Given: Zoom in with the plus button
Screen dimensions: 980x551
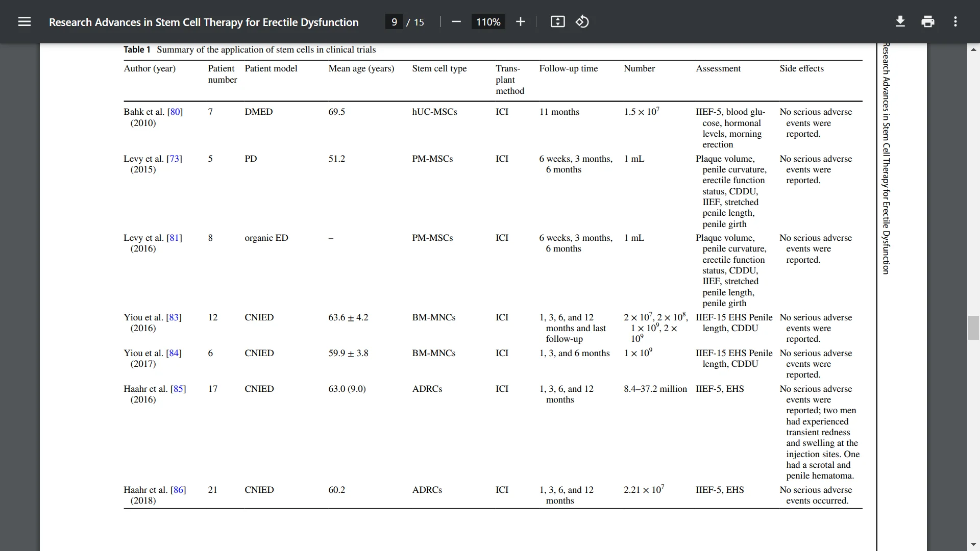Looking at the screenshot, I should [520, 21].
